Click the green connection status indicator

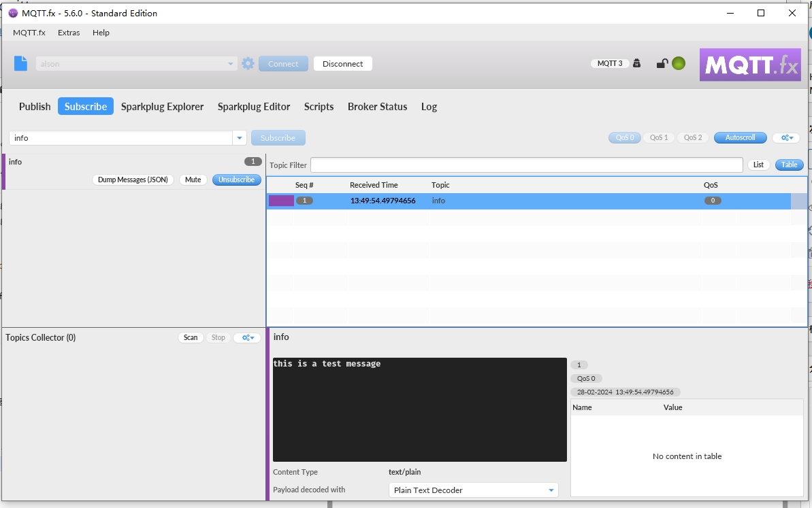point(679,64)
